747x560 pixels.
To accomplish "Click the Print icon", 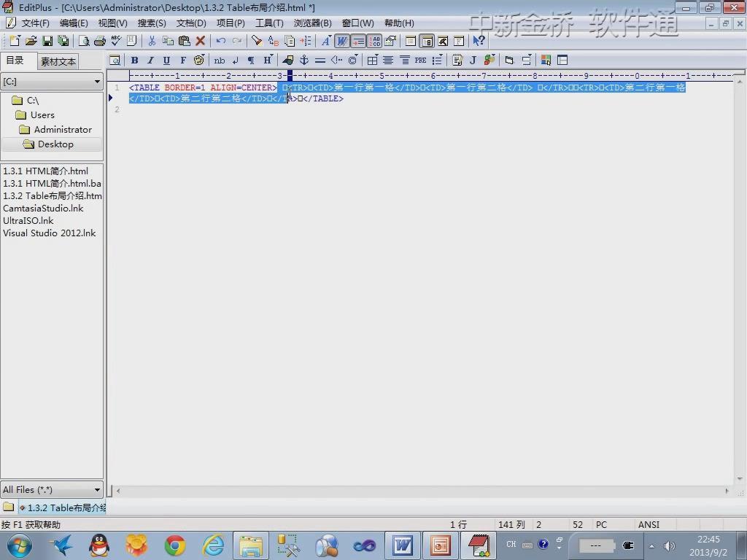I will pyautogui.click(x=99, y=41).
